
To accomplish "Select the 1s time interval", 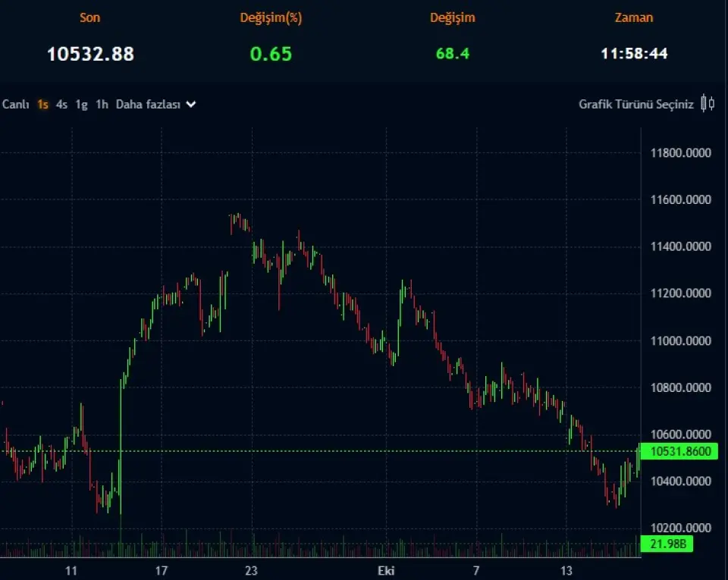I will pos(43,105).
